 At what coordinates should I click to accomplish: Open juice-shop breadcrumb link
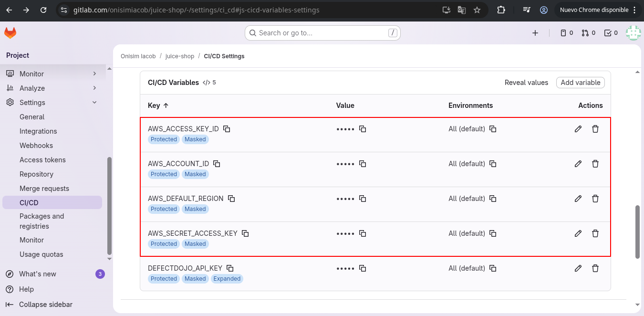coord(180,56)
